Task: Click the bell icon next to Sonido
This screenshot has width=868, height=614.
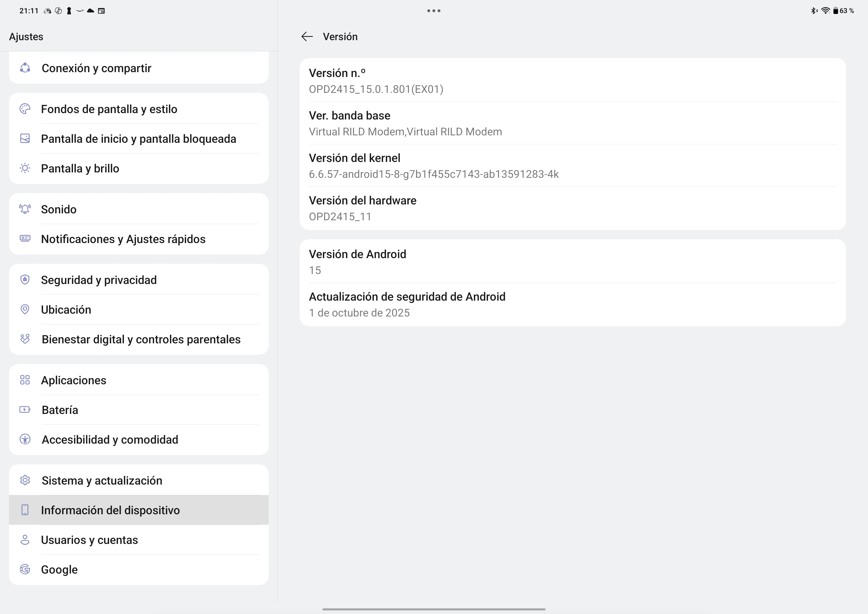Action: (x=25, y=209)
